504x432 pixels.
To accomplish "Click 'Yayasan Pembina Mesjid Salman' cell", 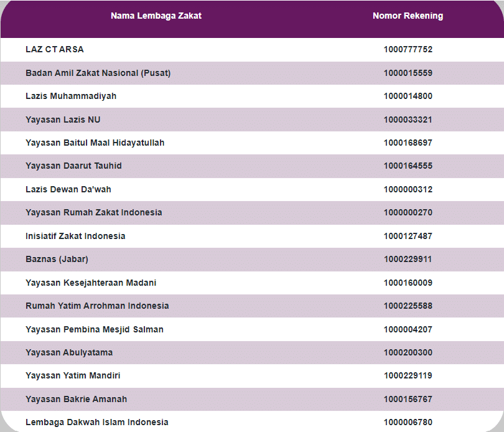I will (x=95, y=329).
